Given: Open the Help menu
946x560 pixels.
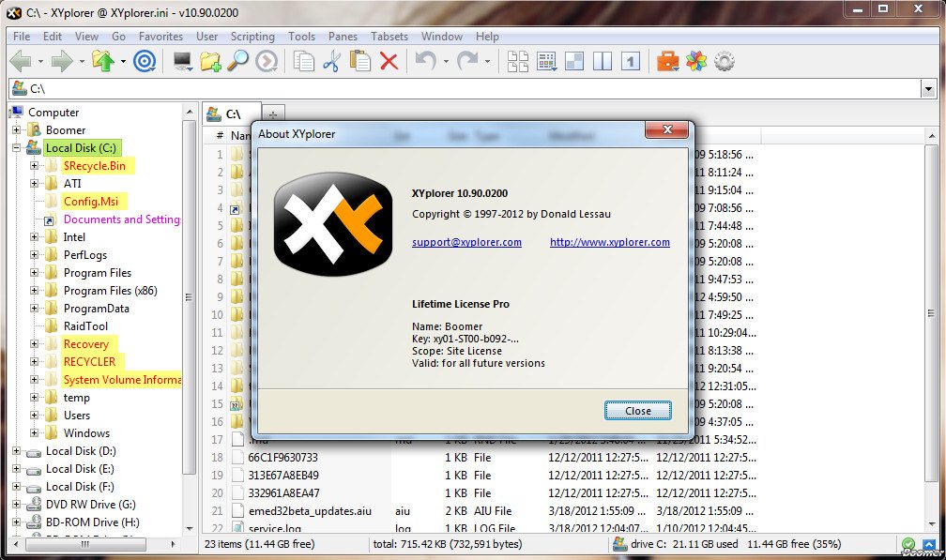Looking at the screenshot, I should [x=487, y=37].
